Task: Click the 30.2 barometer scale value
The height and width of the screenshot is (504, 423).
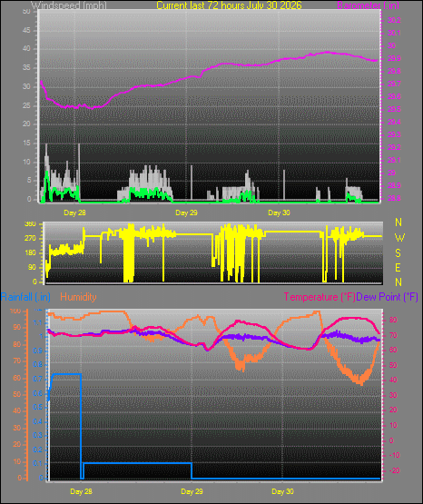Action: tap(394, 20)
